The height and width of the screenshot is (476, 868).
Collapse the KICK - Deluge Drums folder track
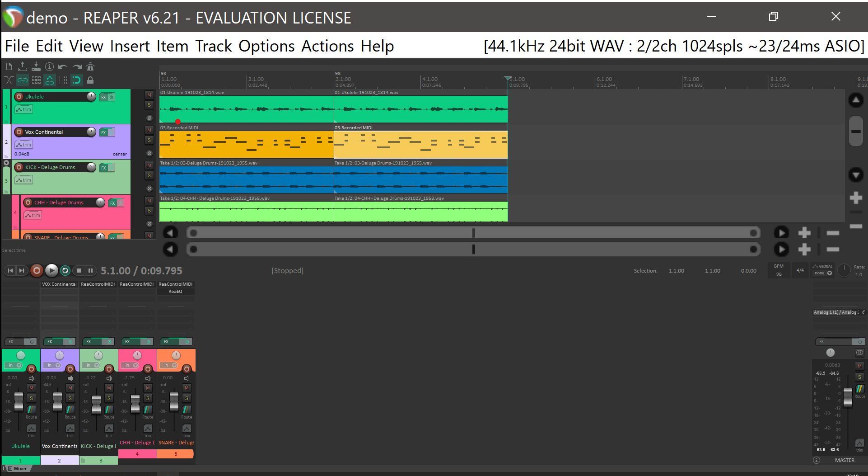click(x=6, y=163)
